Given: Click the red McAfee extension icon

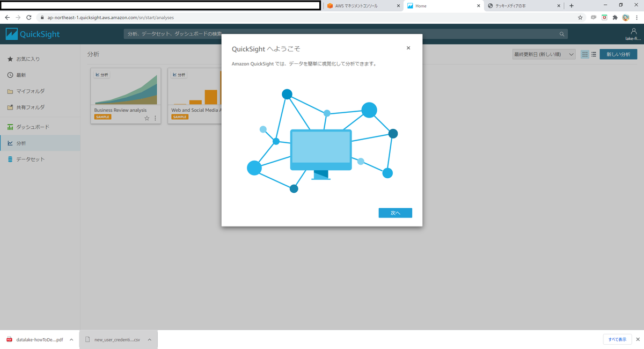Looking at the screenshot, I should (604, 17).
